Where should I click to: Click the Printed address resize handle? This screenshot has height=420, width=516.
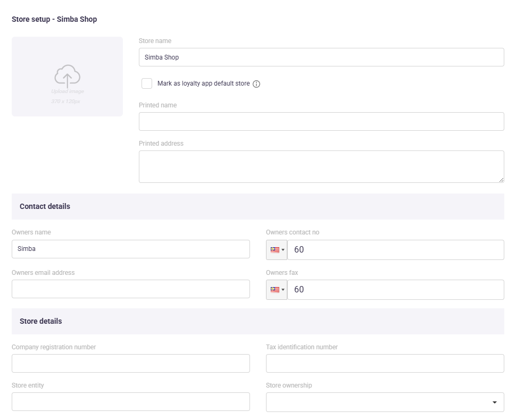click(501, 180)
